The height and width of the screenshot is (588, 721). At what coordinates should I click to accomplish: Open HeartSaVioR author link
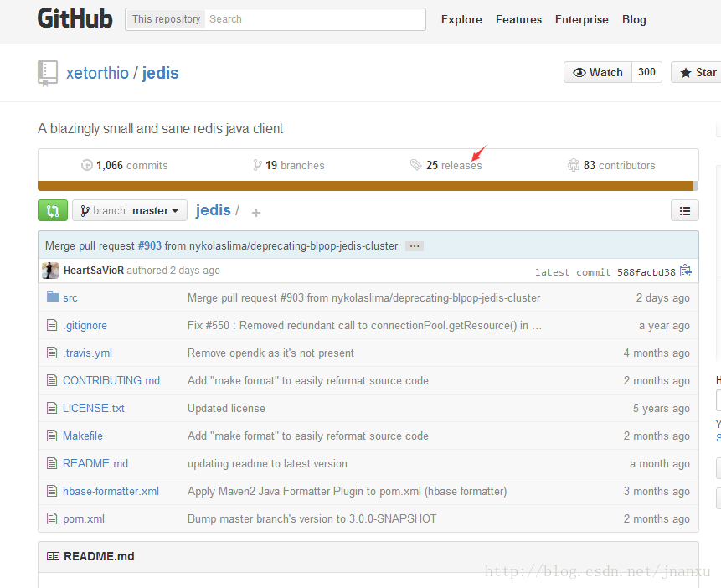[94, 270]
